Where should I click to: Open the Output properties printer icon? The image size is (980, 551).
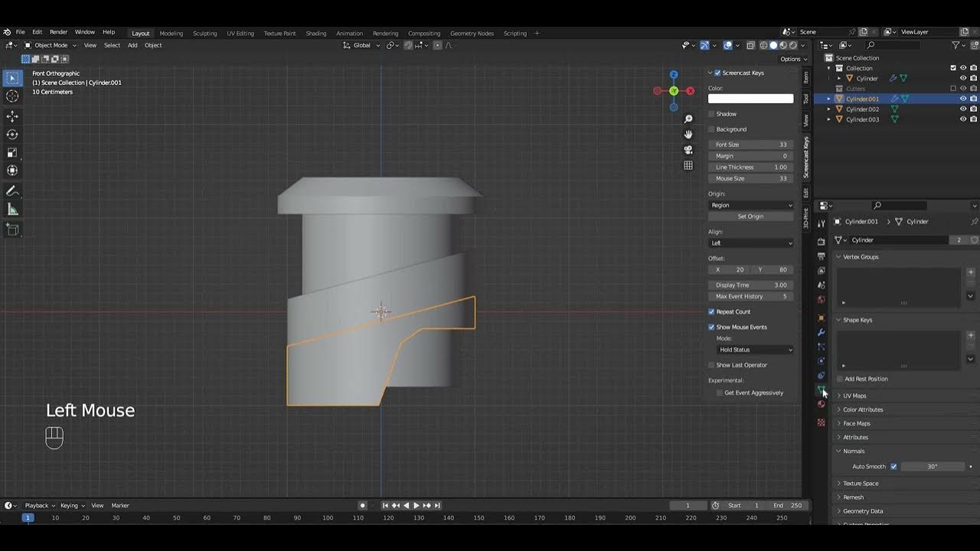click(x=822, y=256)
